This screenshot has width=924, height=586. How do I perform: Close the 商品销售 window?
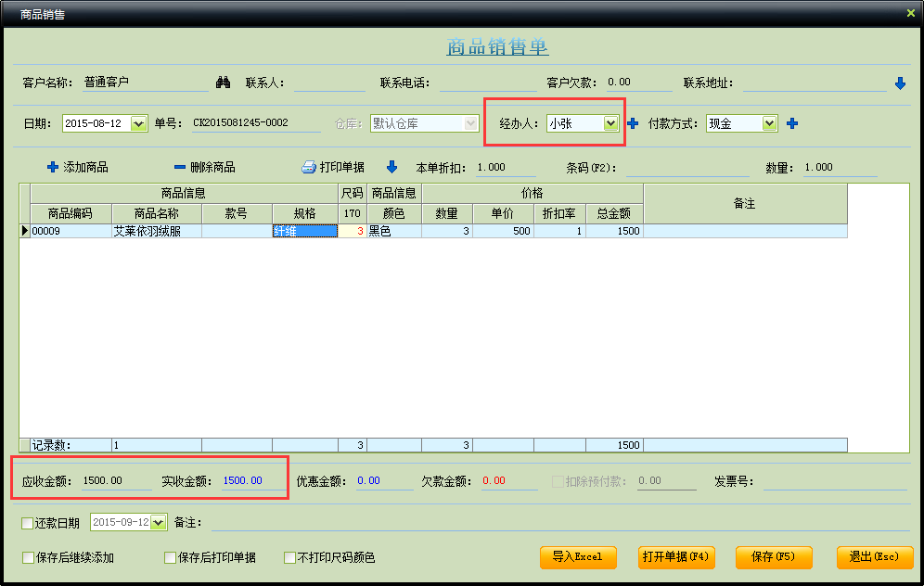pyautogui.click(x=910, y=13)
